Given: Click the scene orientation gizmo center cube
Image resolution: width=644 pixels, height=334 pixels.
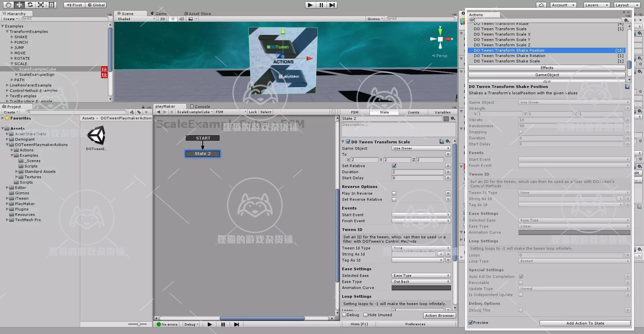Looking at the screenshot, I should coord(440,39).
